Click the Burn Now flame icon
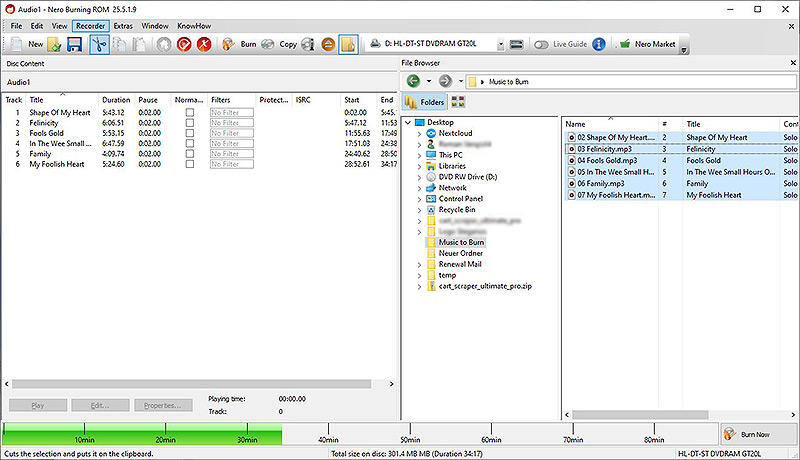800x460 pixels. 730,434
